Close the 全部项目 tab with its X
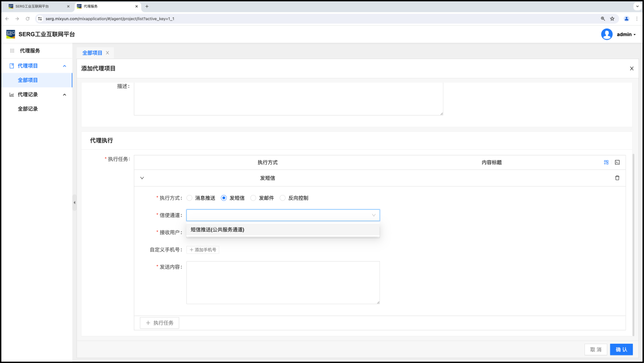Screen dimensions: 644x363 (107, 53)
